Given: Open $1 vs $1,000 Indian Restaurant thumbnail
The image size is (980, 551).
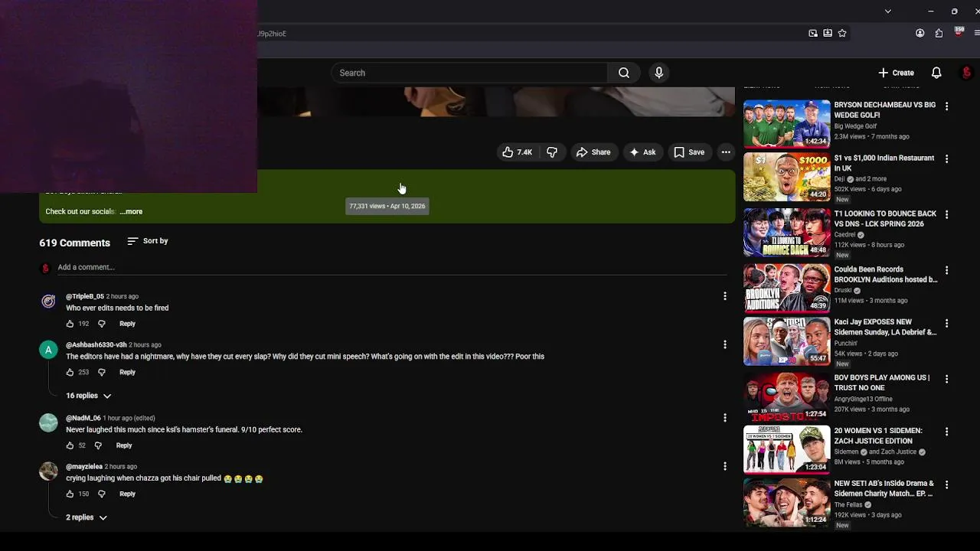Looking at the screenshot, I should [786, 178].
